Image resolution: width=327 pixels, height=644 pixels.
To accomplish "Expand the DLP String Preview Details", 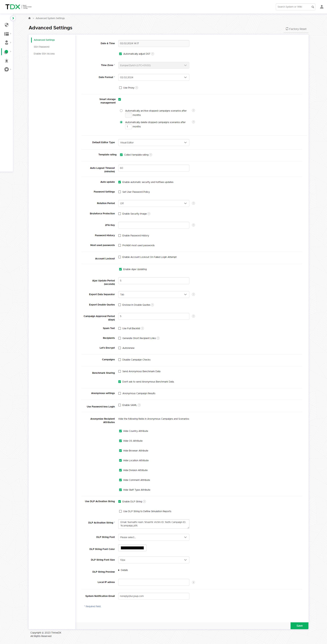I will pos(123,570).
